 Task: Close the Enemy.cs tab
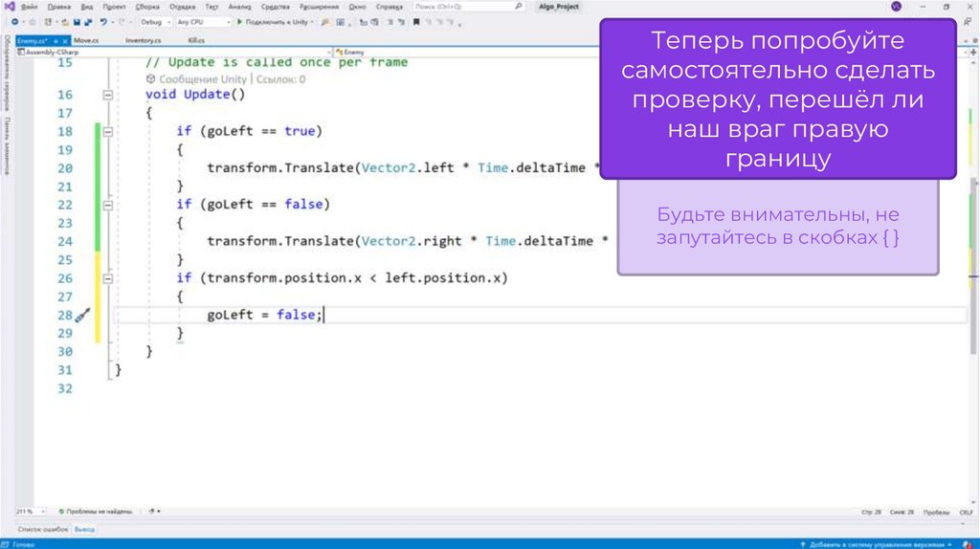[x=64, y=40]
